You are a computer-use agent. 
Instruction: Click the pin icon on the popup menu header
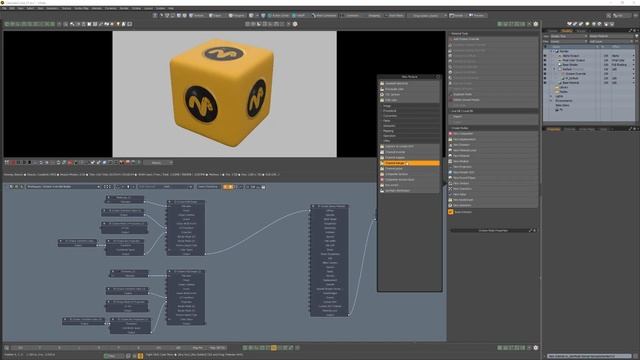point(438,77)
